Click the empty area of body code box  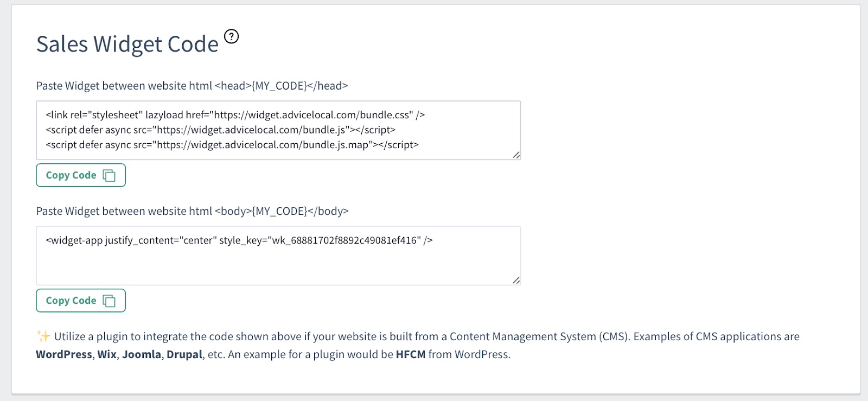(x=278, y=266)
